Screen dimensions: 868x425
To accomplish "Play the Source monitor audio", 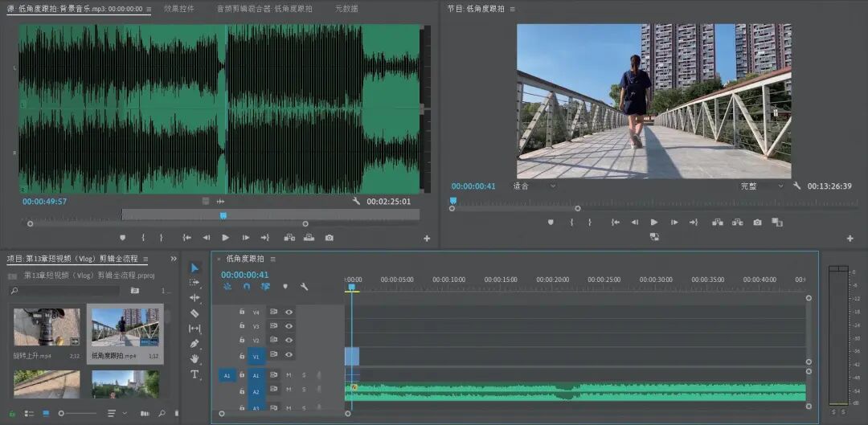I will (x=225, y=237).
